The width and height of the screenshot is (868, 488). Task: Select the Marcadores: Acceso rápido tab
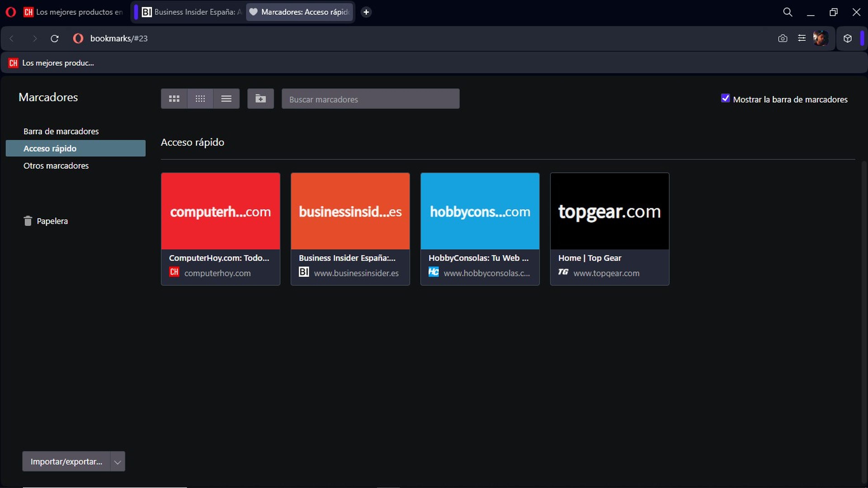(300, 12)
